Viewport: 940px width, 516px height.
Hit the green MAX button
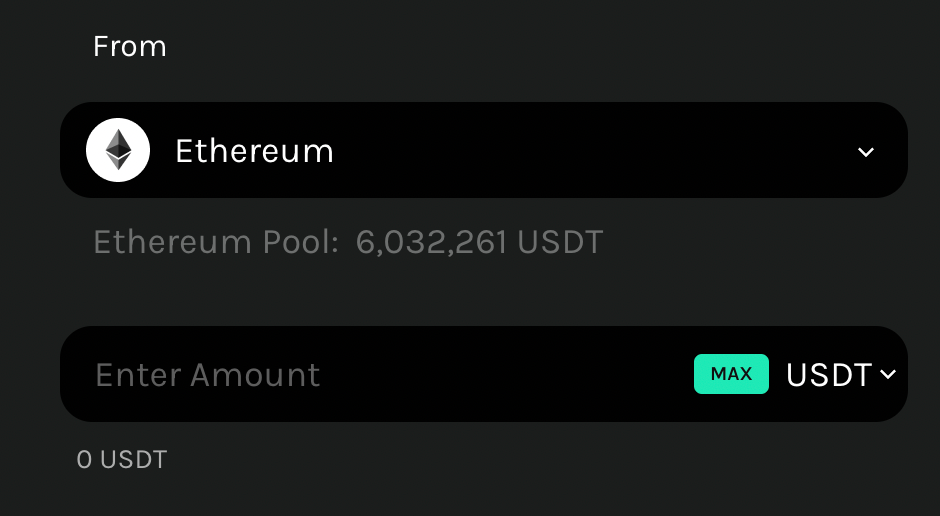tap(731, 374)
